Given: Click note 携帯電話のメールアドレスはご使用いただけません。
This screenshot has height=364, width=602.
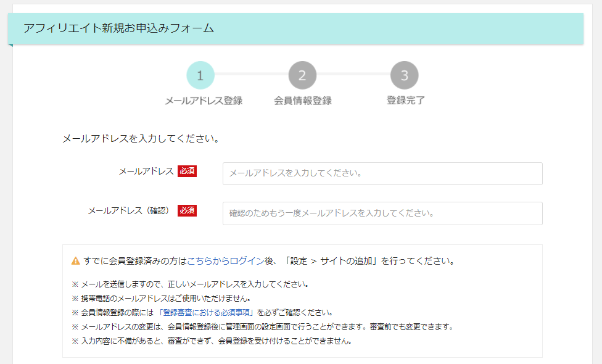Looking at the screenshot, I should [x=162, y=299].
